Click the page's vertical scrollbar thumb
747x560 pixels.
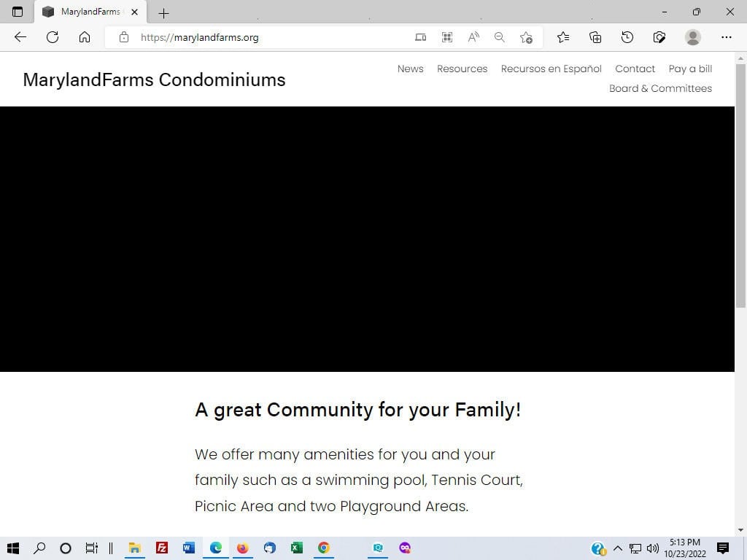click(x=740, y=186)
